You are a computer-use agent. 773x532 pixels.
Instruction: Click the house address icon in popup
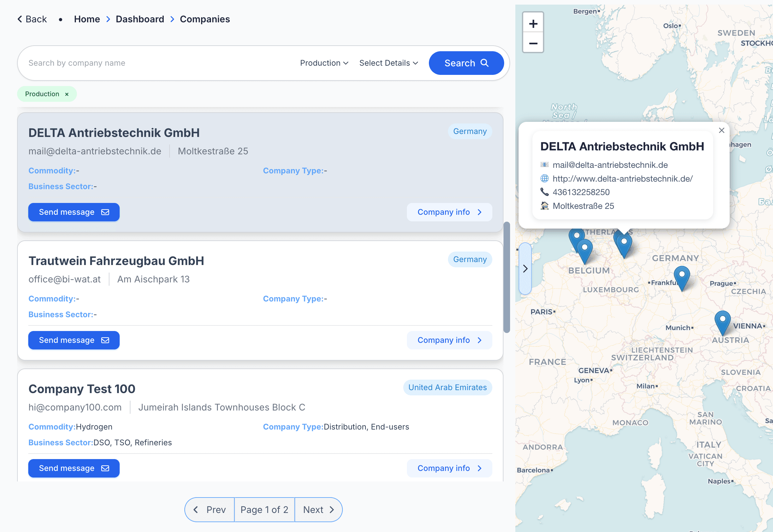(x=544, y=206)
